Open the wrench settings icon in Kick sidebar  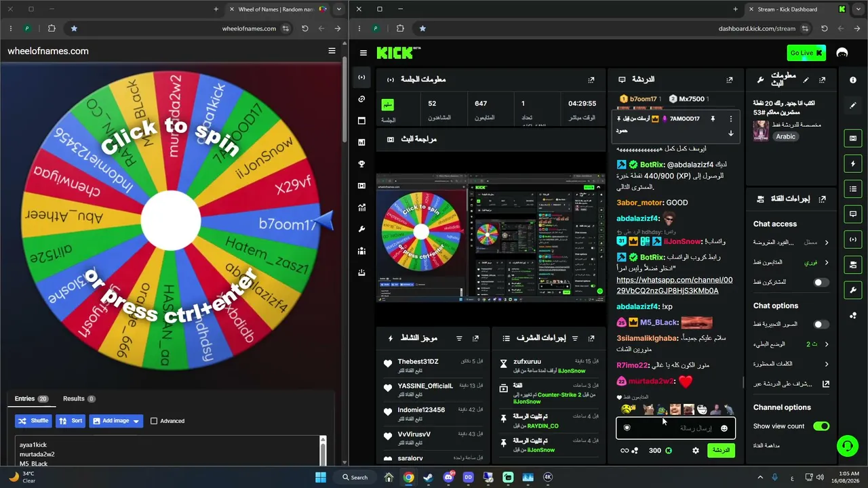coord(361,229)
